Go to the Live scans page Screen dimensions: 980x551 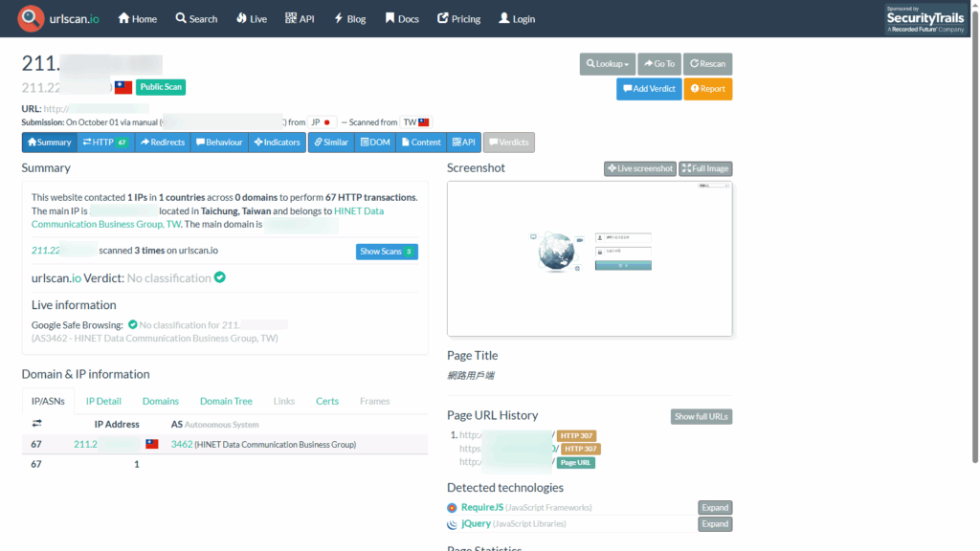tap(252, 19)
